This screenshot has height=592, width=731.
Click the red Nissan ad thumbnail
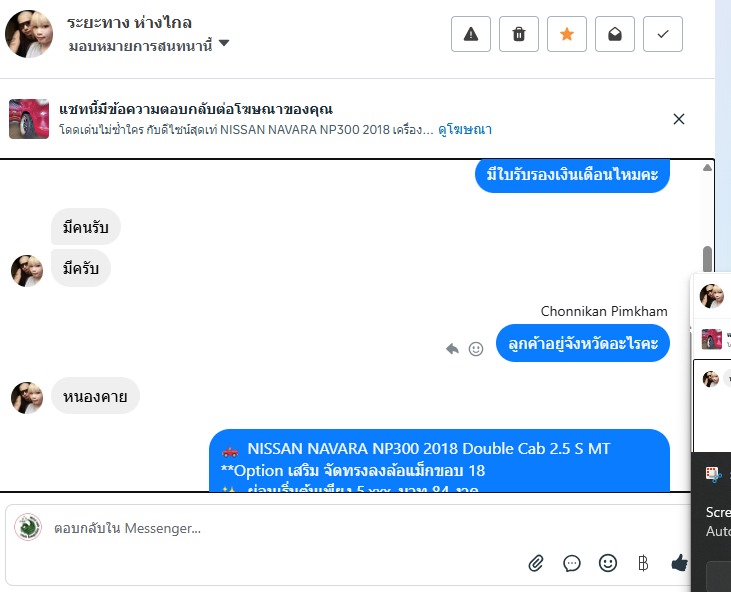(x=29, y=119)
